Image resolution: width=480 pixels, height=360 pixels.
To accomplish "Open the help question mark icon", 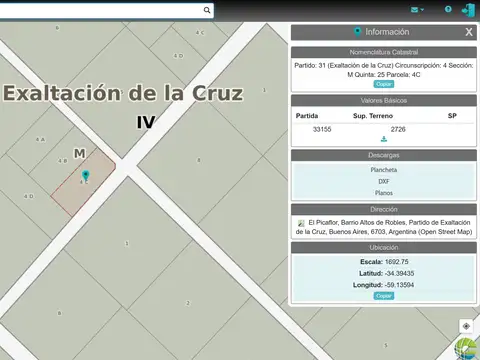I will pos(448,9).
